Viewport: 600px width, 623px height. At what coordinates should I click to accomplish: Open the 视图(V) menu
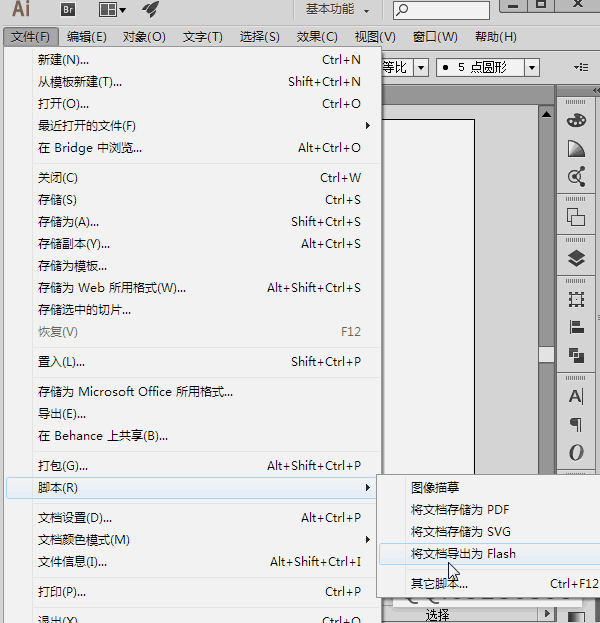[375, 37]
